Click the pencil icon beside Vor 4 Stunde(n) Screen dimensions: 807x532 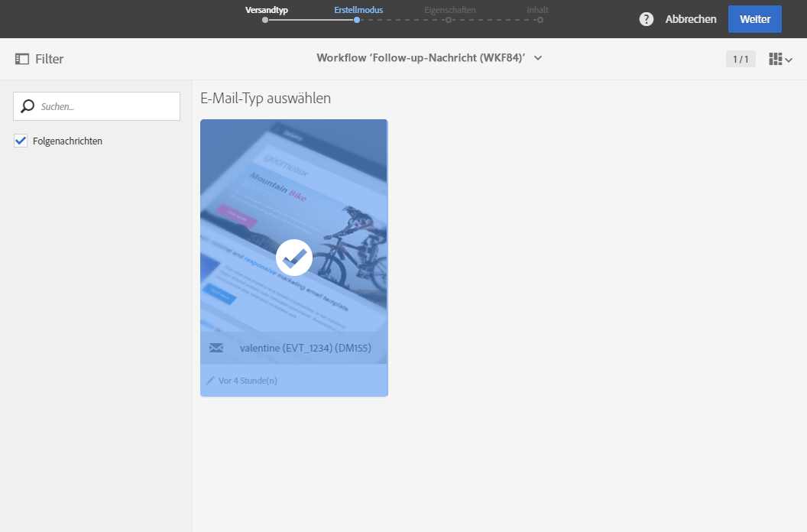pyautogui.click(x=210, y=381)
